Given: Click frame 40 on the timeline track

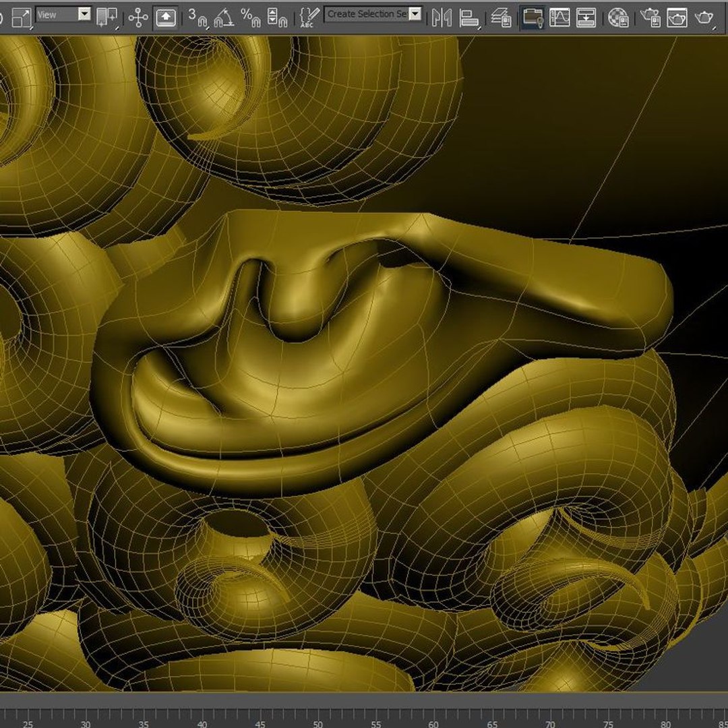Looking at the screenshot, I should (x=202, y=723).
